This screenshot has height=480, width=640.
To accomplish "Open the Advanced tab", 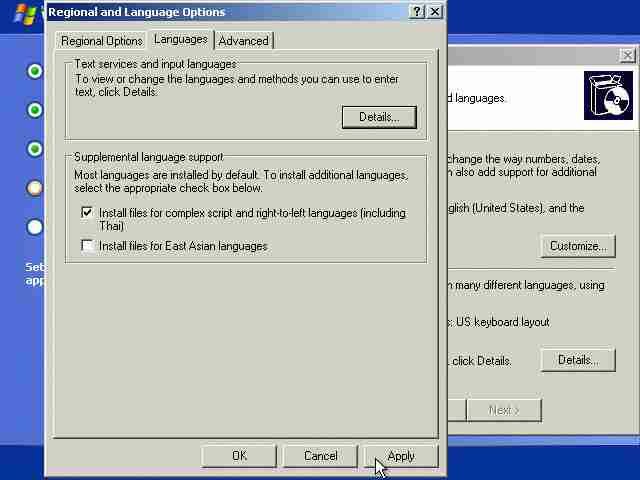I will [x=243, y=41].
